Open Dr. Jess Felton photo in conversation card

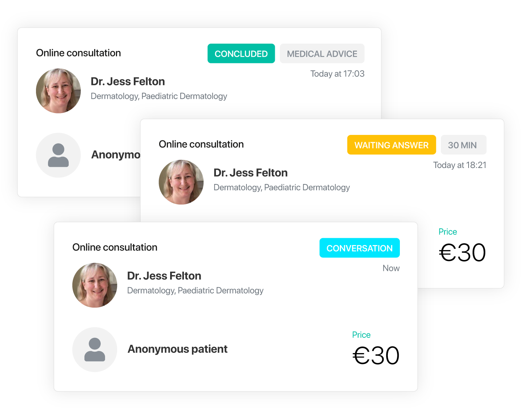[95, 285]
